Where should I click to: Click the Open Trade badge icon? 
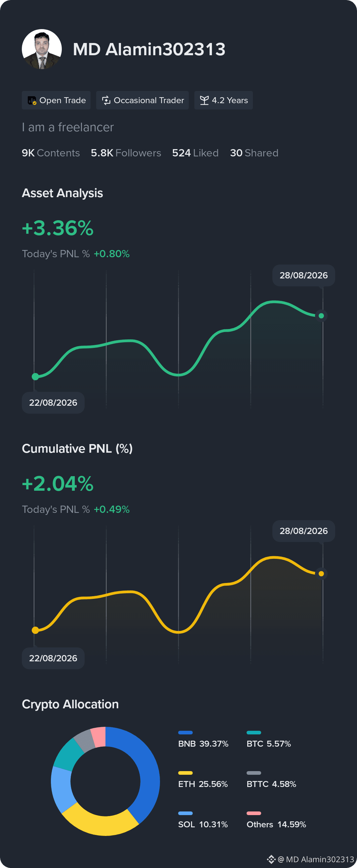pos(32,101)
